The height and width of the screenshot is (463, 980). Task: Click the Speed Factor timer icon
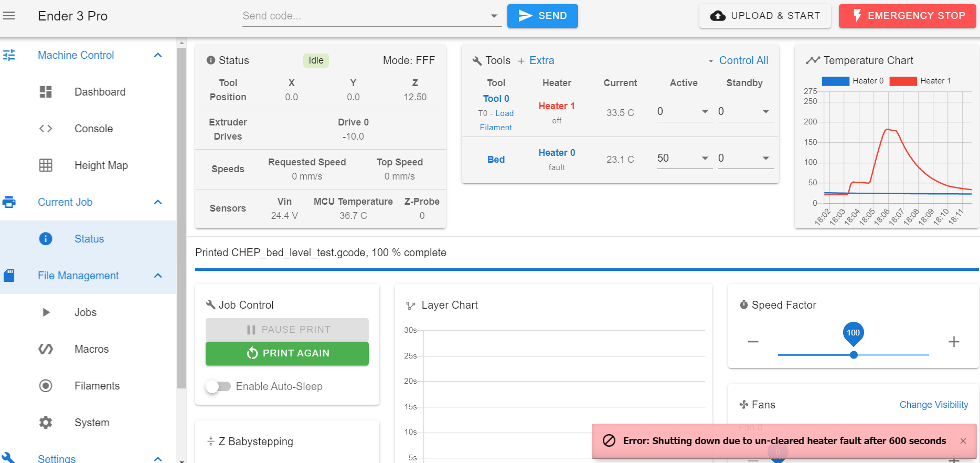tap(744, 305)
